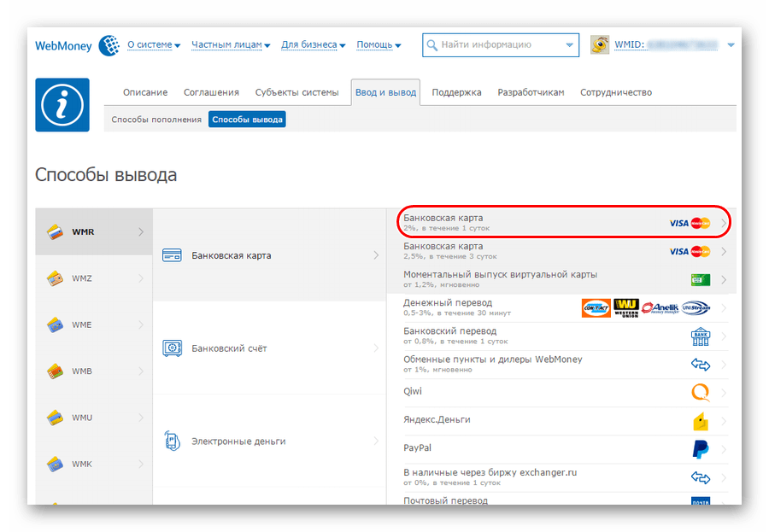Click the bank building icon for bank transfer
Viewport: 769px width, 532px height.
click(701, 336)
